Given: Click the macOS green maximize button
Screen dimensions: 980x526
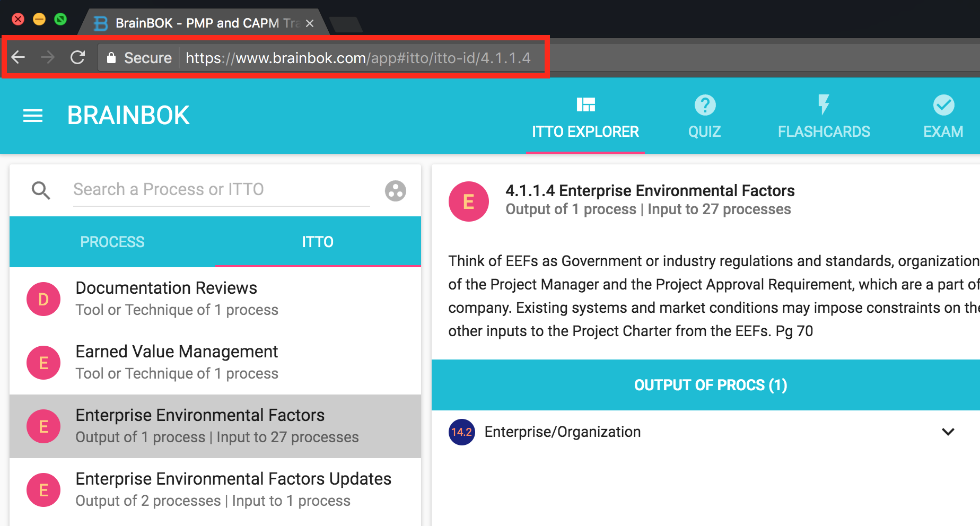Looking at the screenshot, I should pyautogui.click(x=60, y=19).
